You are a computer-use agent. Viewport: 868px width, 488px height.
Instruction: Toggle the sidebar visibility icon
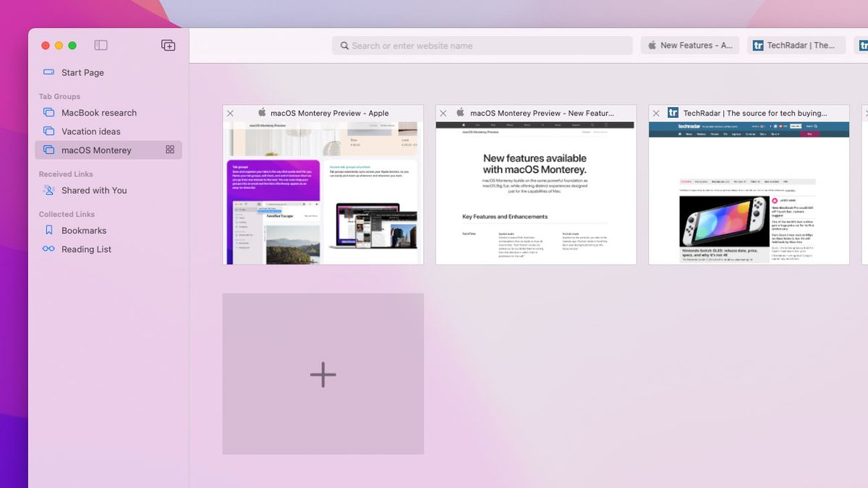101,44
